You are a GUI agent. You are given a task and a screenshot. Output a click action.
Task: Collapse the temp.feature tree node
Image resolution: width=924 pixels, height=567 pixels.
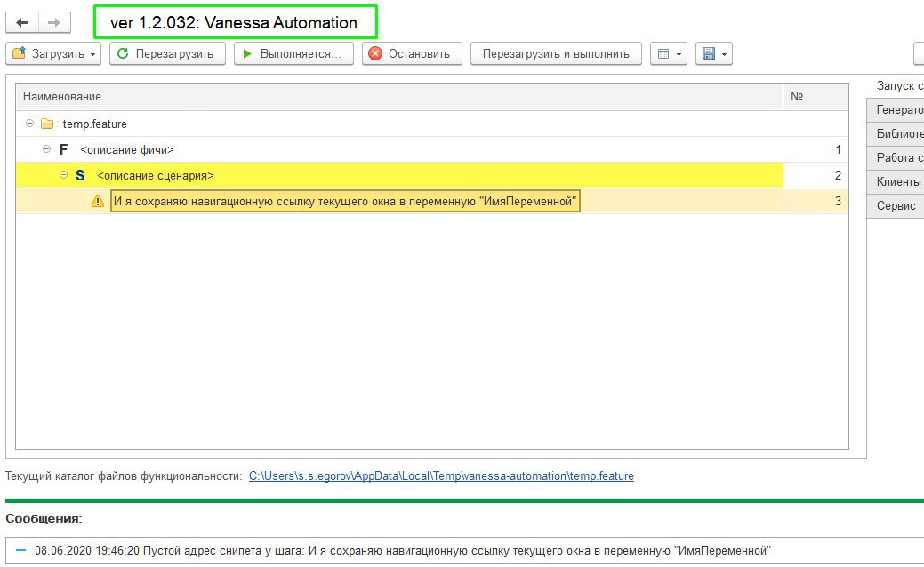click(x=29, y=124)
